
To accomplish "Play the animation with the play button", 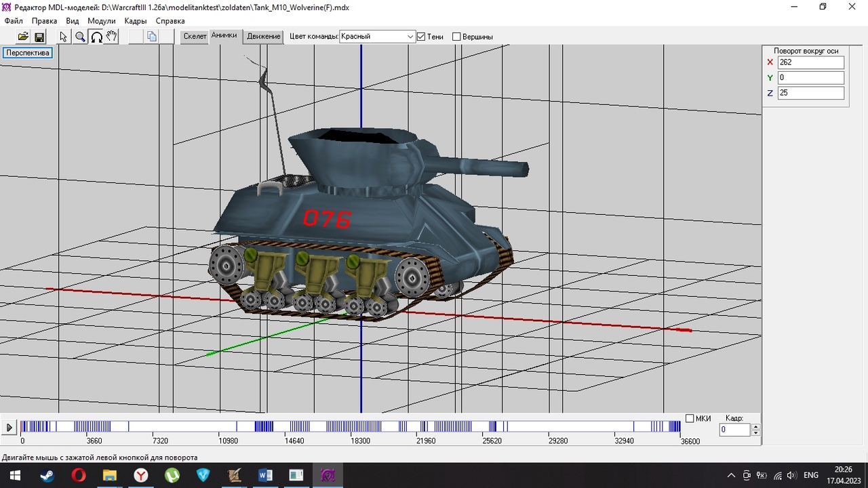I will coord(9,428).
